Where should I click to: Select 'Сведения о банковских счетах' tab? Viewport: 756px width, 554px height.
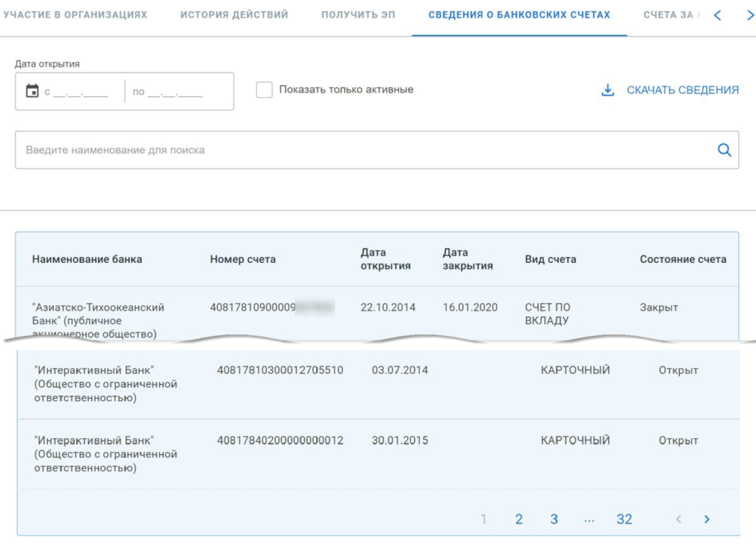coord(519,15)
